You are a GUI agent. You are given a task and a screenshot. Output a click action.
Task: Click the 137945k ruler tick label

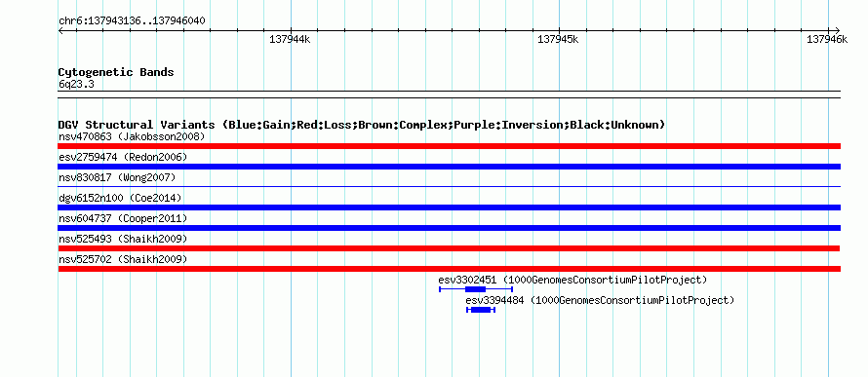click(558, 39)
